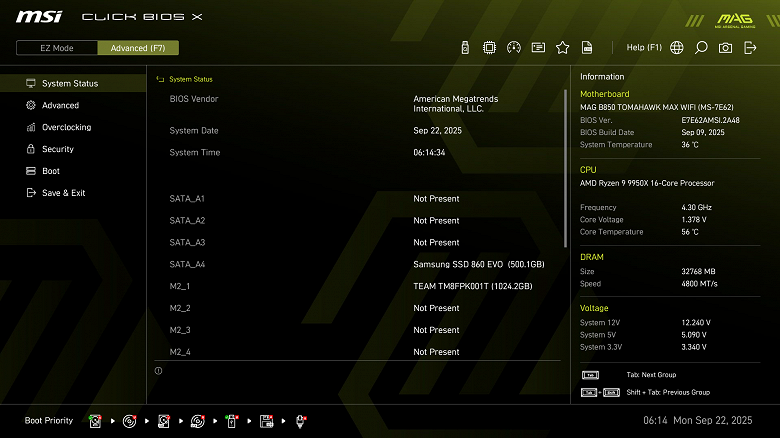Click the info circle icon below the list
780x438 pixels.
tap(158, 371)
